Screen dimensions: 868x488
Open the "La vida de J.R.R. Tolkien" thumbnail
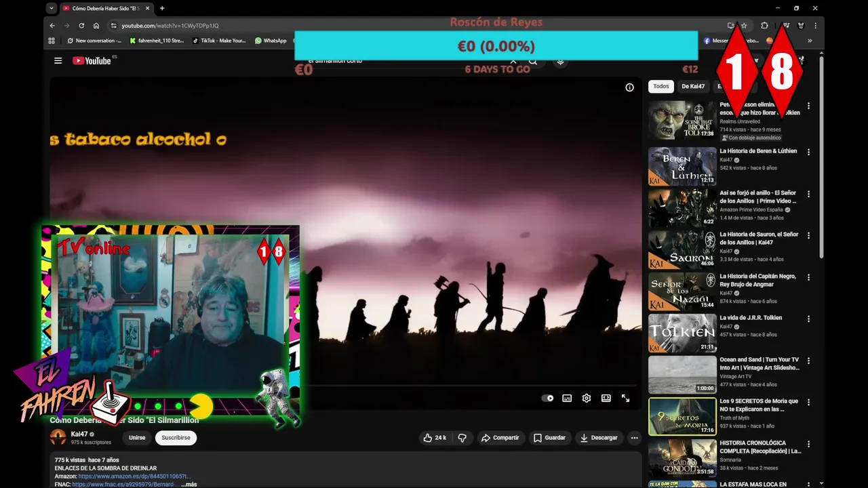[x=682, y=333]
